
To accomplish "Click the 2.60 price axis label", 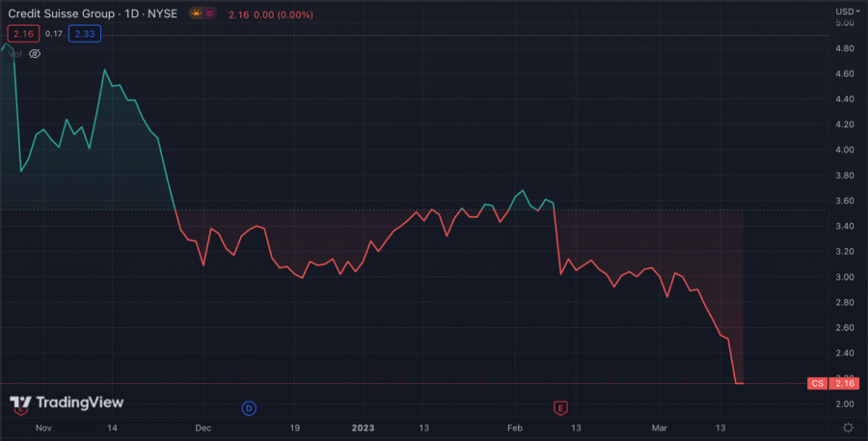I will [845, 327].
